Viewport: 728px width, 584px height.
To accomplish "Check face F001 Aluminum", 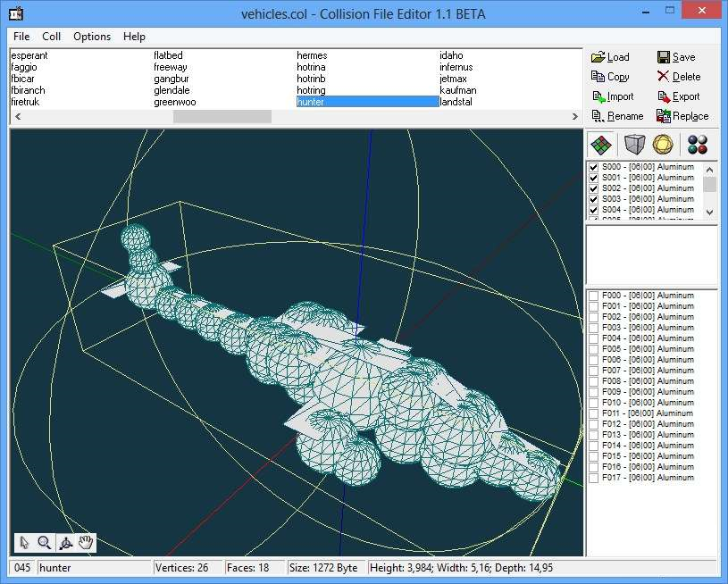I will point(593,306).
